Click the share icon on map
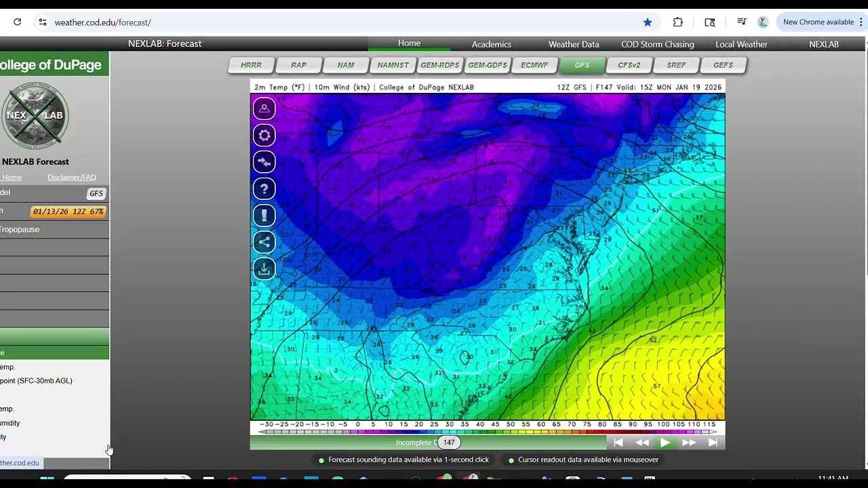The width and height of the screenshot is (868, 488). (264, 242)
